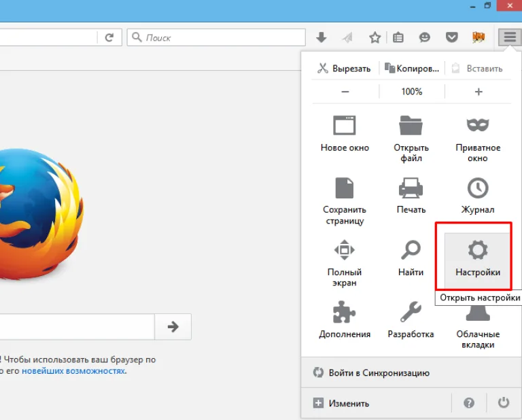Click inside the Поиск search field

(x=216, y=37)
